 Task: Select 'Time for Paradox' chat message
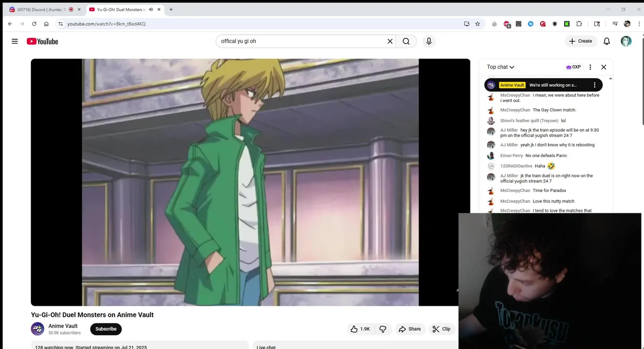click(x=550, y=190)
